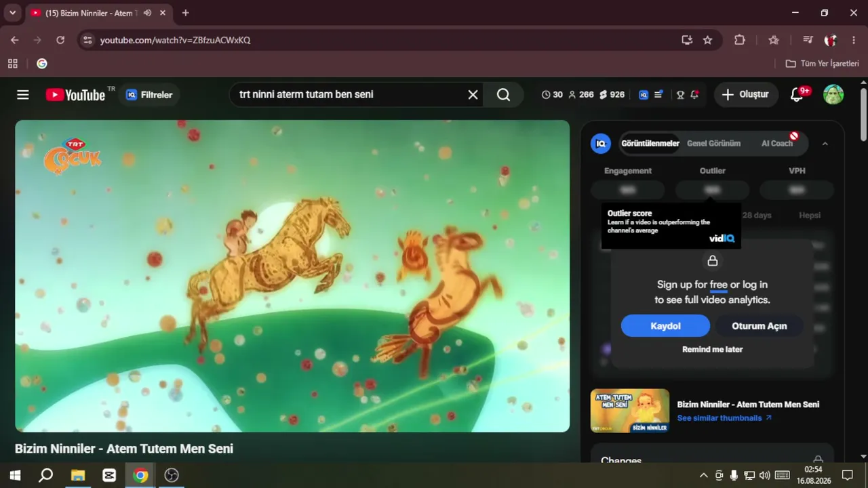Viewport: 868px width, 488px height.
Task: Switch to the Görüntülenmeler tab
Action: pos(650,144)
